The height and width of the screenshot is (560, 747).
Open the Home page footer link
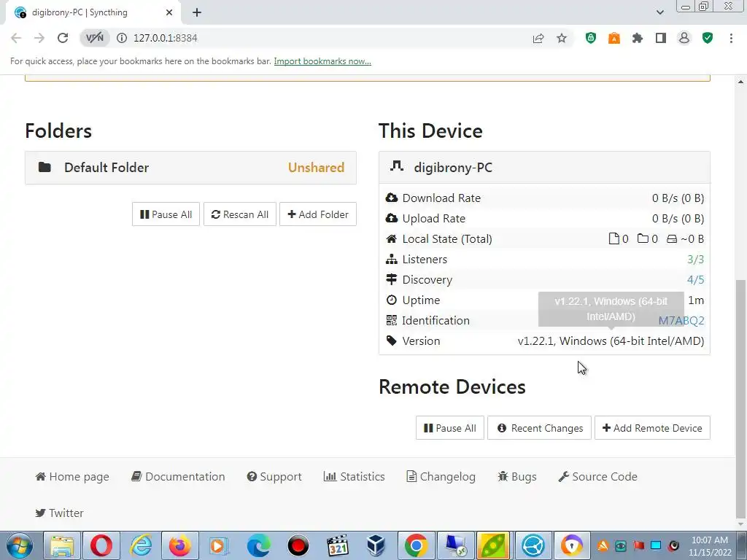(x=72, y=477)
